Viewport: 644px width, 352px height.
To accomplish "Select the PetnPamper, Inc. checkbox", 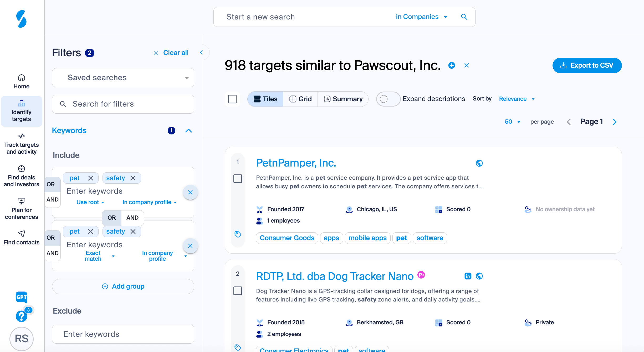I will 238,179.
